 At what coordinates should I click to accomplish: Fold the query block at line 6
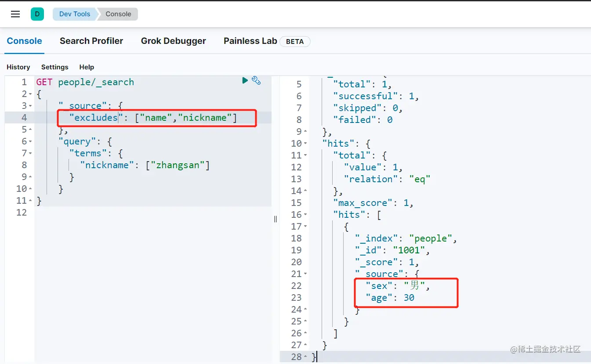pos(30,142)
